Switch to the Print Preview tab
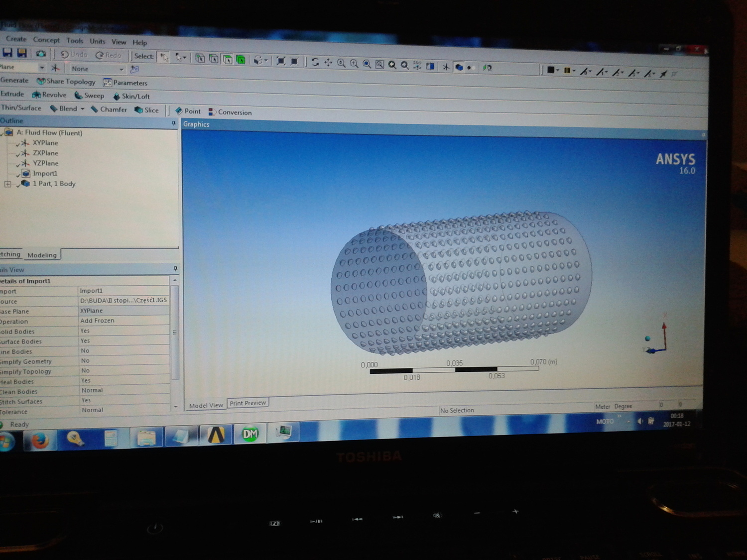The width and height of the screenshot is (747, 560). click(248, 403)
